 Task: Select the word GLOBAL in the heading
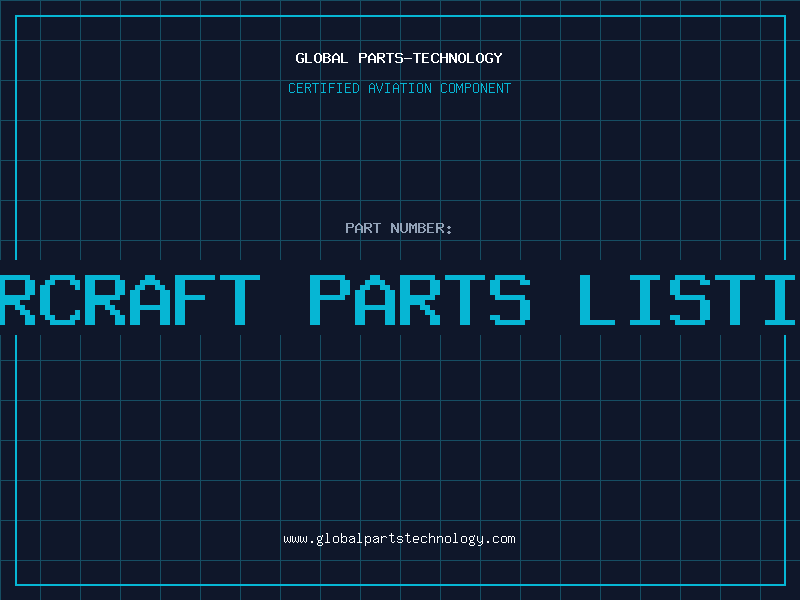322,58
